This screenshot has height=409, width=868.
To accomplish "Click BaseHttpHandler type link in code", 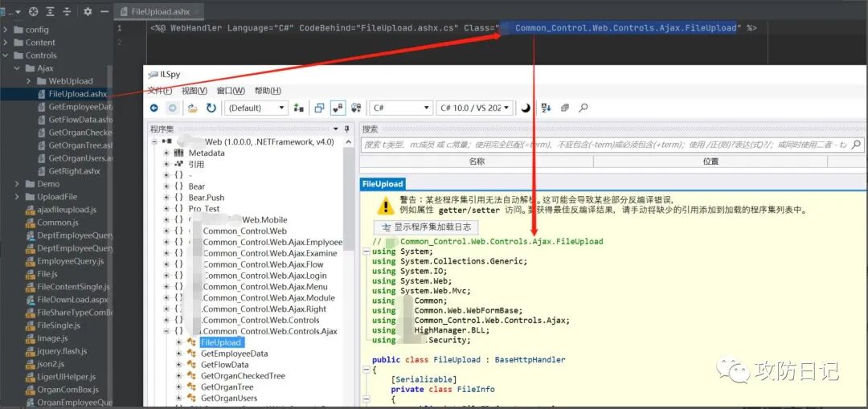I will click(x=530, y=360).
